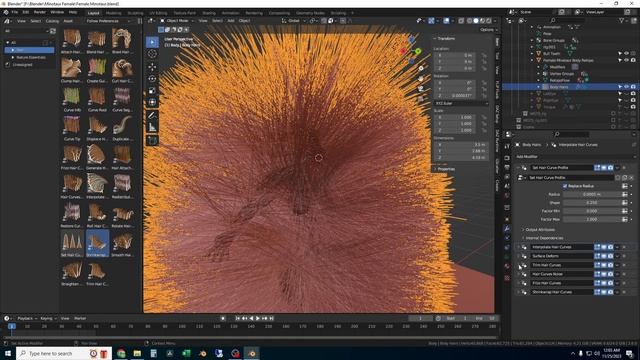Open File Explorer from the taskbar

137,353
